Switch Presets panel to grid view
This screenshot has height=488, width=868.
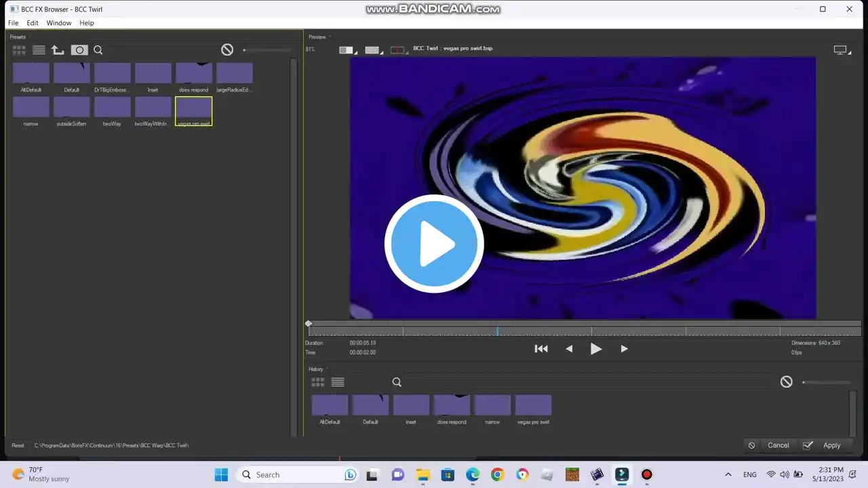tap(19, 50)
